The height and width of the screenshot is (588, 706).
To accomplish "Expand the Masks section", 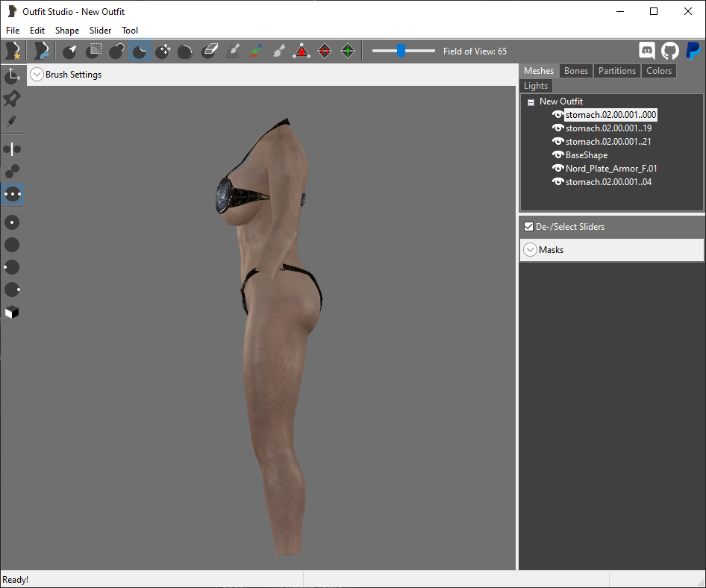I will [x=531, y=249].
